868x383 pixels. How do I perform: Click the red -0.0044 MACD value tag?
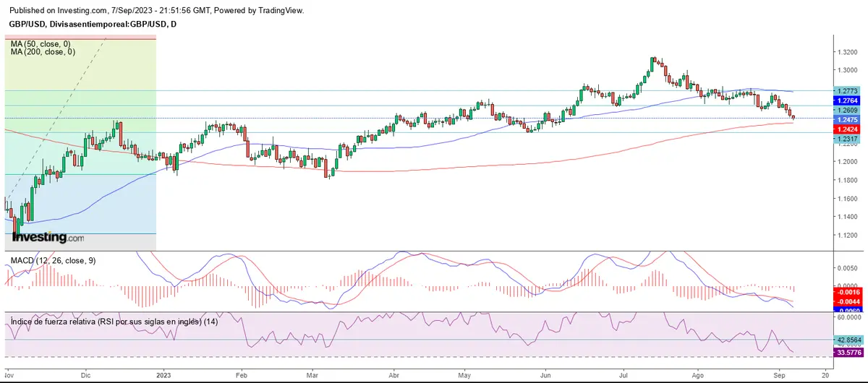847,301
